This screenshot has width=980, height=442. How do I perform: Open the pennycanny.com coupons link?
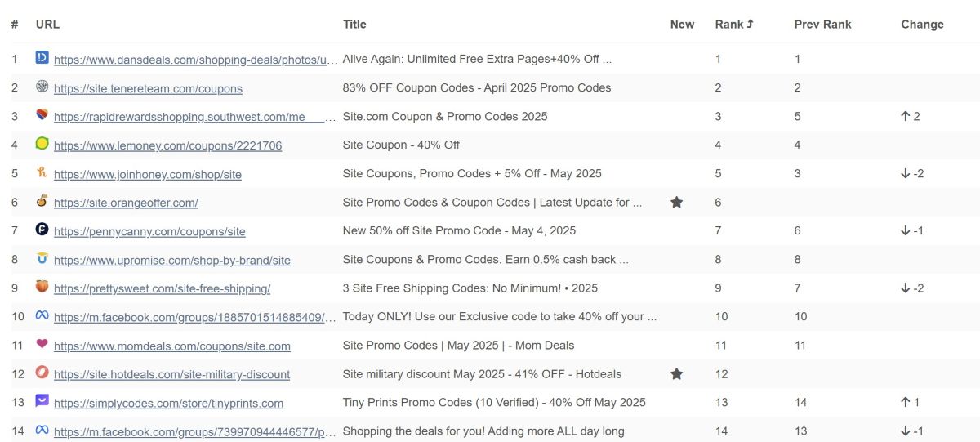coord(149,231)
